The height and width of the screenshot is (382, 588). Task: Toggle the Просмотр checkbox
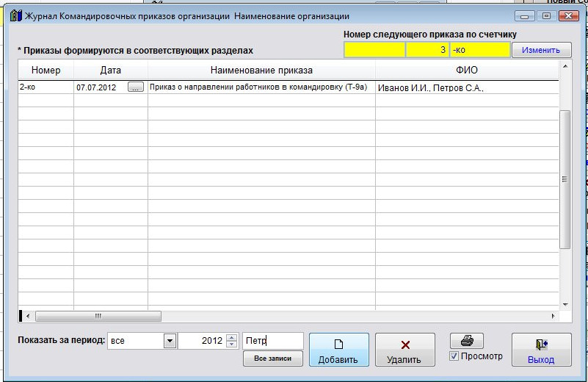click(454, 356)
